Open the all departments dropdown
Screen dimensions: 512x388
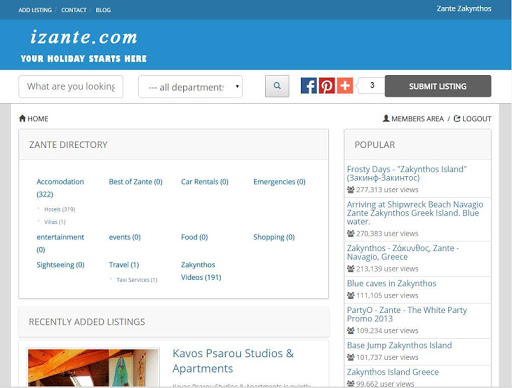pyautogui.click(x=190, y=87)
